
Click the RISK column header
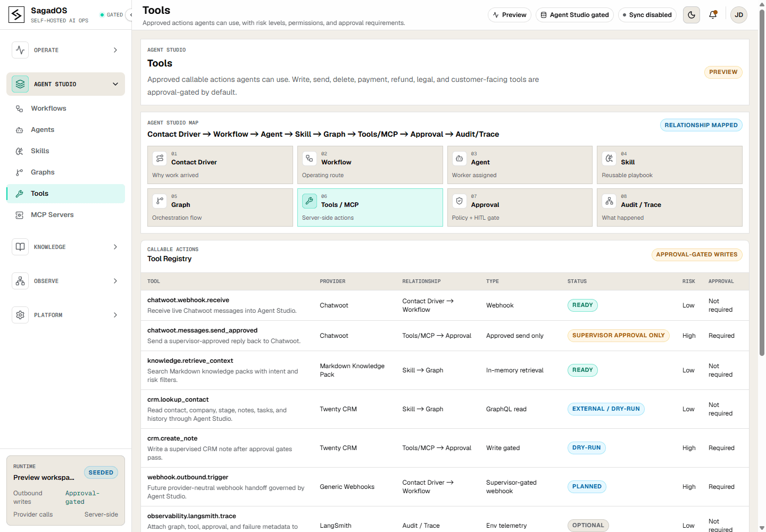[688, 281]
